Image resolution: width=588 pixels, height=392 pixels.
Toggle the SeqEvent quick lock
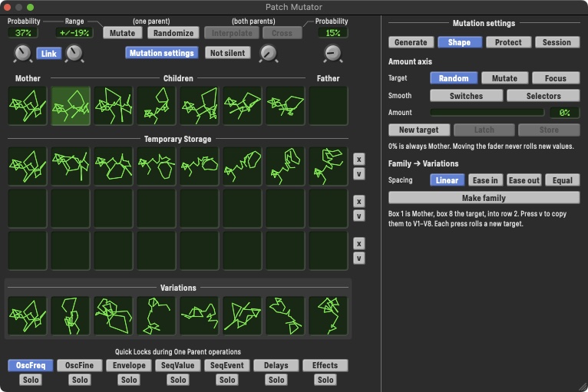(227, 365)
